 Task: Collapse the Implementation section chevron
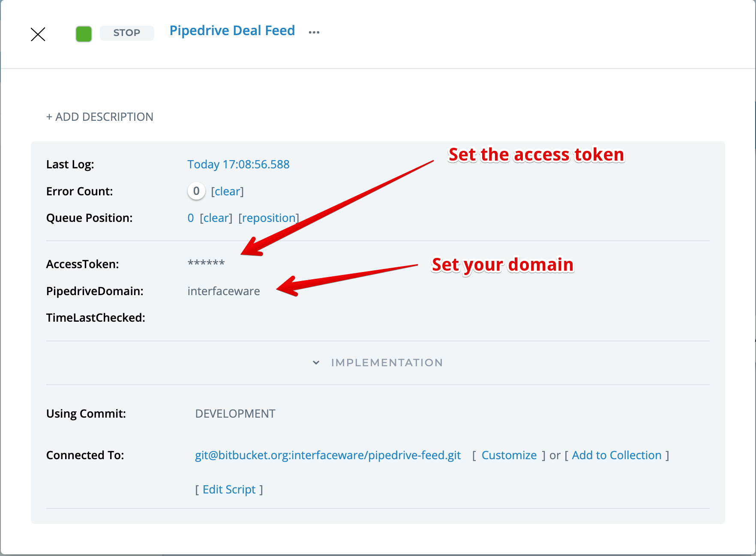pos(316,363)
